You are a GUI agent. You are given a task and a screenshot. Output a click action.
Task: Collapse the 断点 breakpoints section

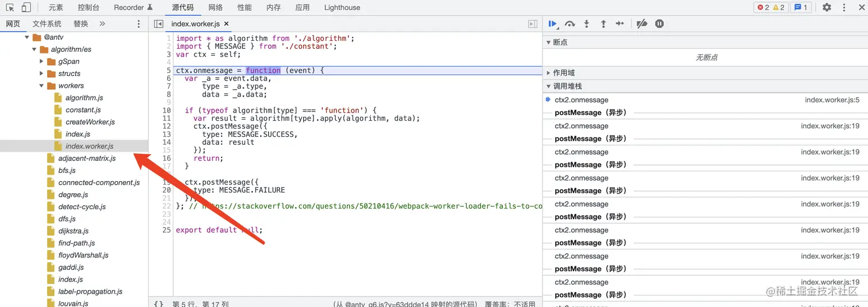548,43
